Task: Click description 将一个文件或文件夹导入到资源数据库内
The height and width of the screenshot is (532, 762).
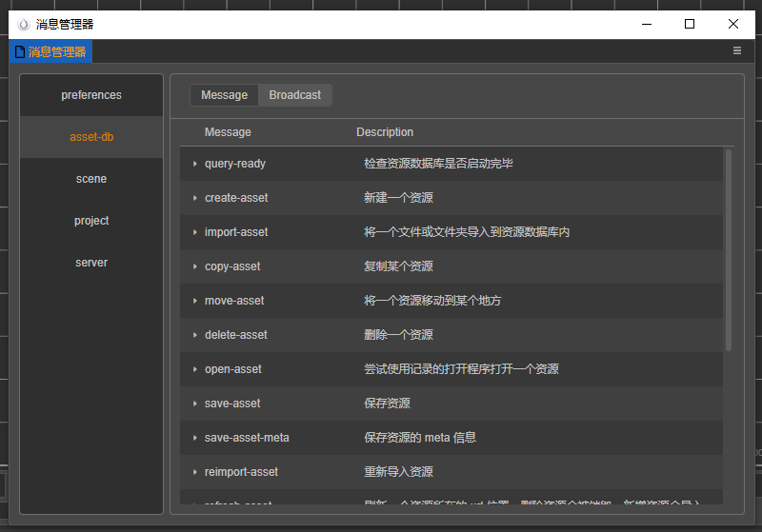Action: pos(467,232)
